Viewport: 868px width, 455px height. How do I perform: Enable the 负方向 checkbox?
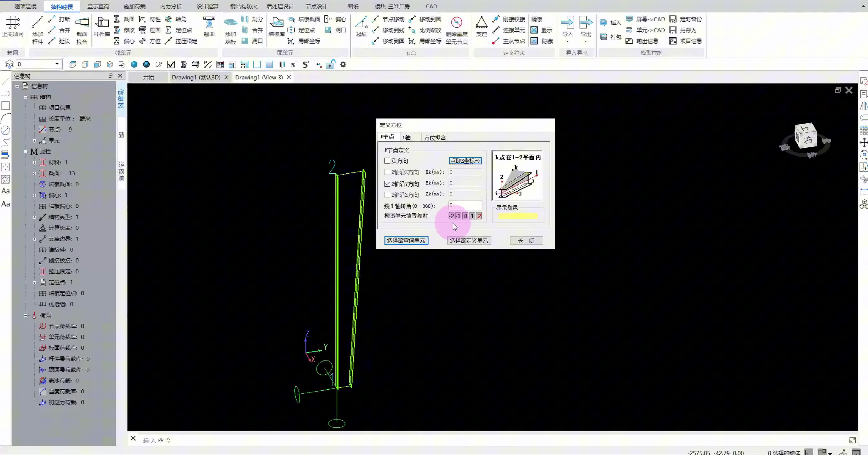coord(387,161)
